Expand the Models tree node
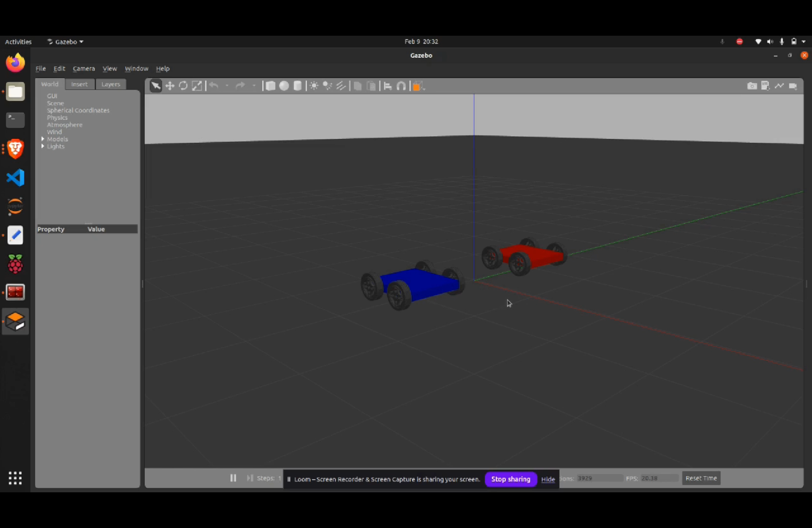812x528 pixels. 43,139
